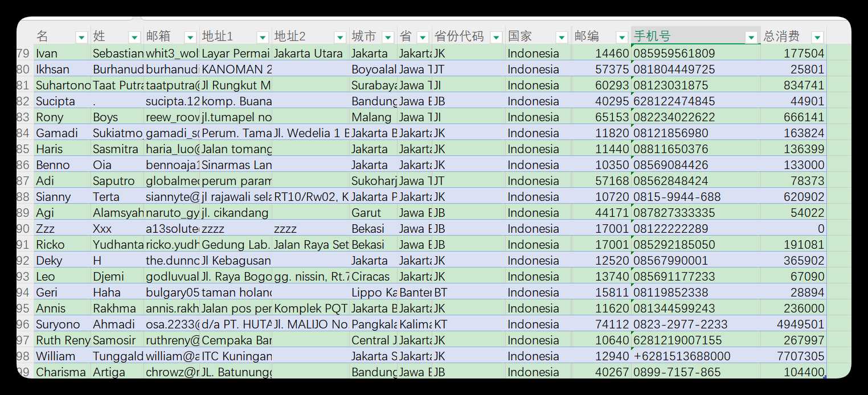The image size is (868, 395).
Task: Click the name cell Deky
Action: click(62, 261)
